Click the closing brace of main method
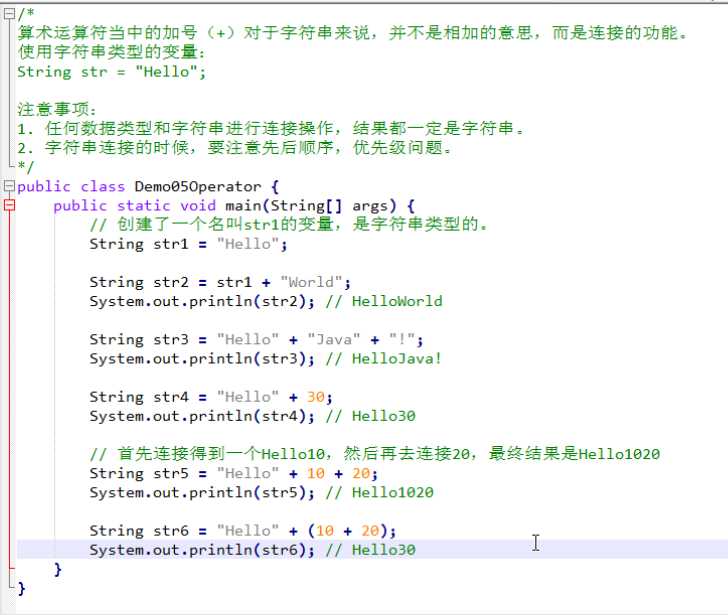 tap(58, 569)
